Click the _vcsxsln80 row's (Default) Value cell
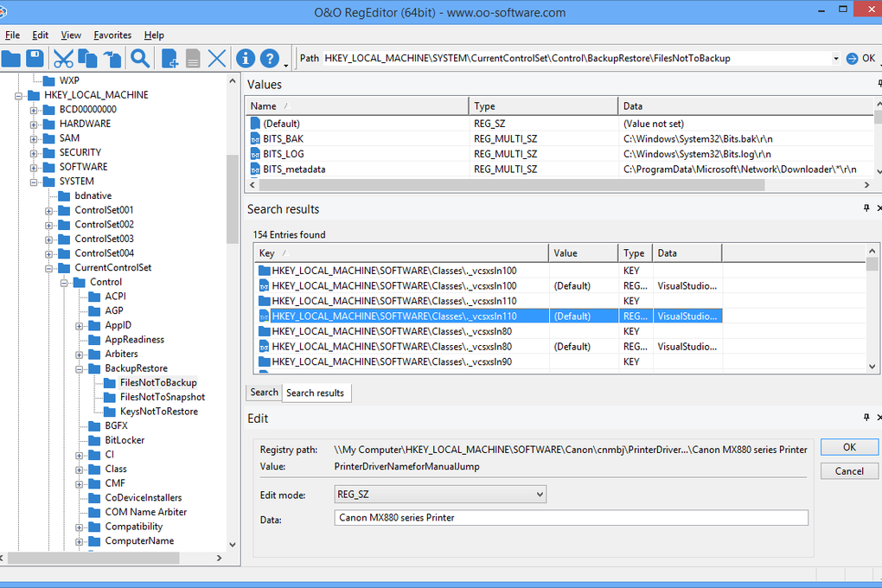 (x=584, y=347)
